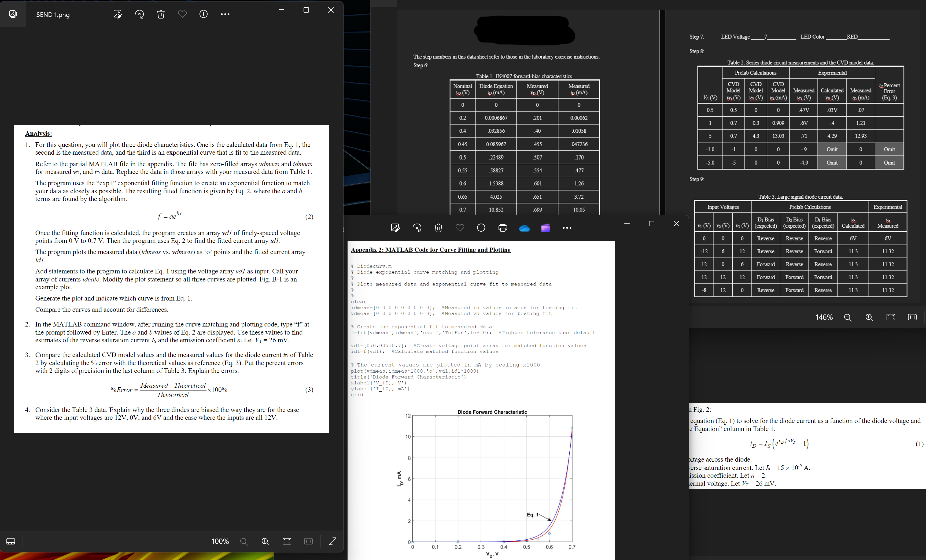Launch Clipchamp from the bottom photo toolbar
This screenshot has height=560, width=926.
pyautogui.click(x=545, y=228)
